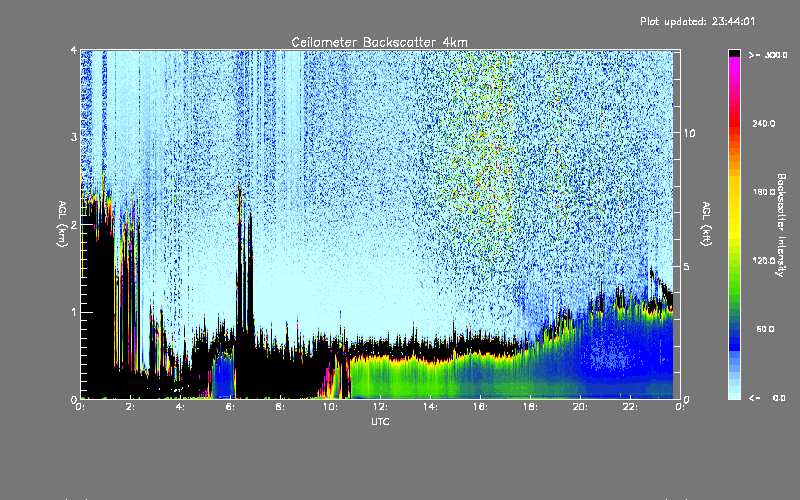Click the '120.0' colorbar tick value
Image resolution: width=800 pixels, height=500 pixels.
tap(763, 261)
